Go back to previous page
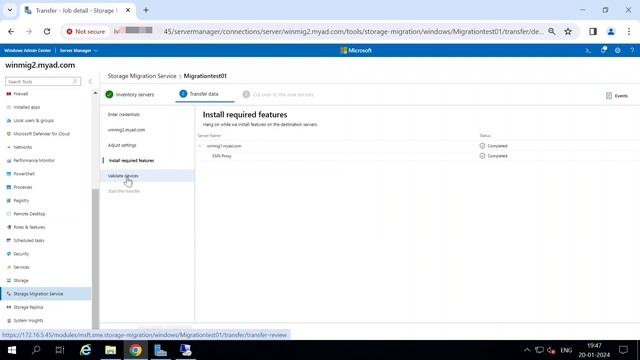The width and height of the screenshot is (640, 360). pyautogui.click(x=11, y=31)
